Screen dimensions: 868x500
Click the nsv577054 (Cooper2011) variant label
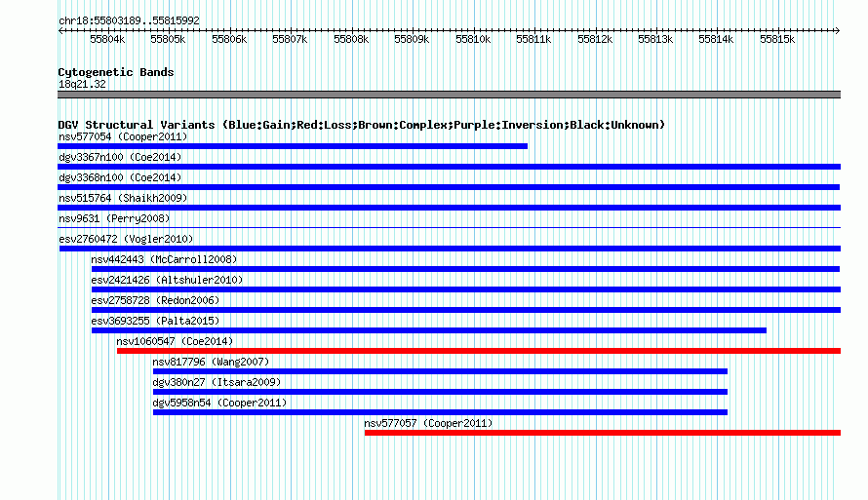(123, 136)
